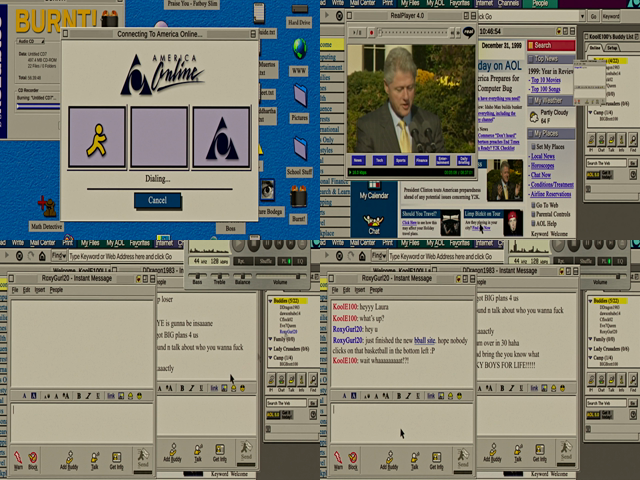640x480 pixels.
Task: Insert a smiley in the 'heyyy Laura' chat
Action: [x=460, y=396]
